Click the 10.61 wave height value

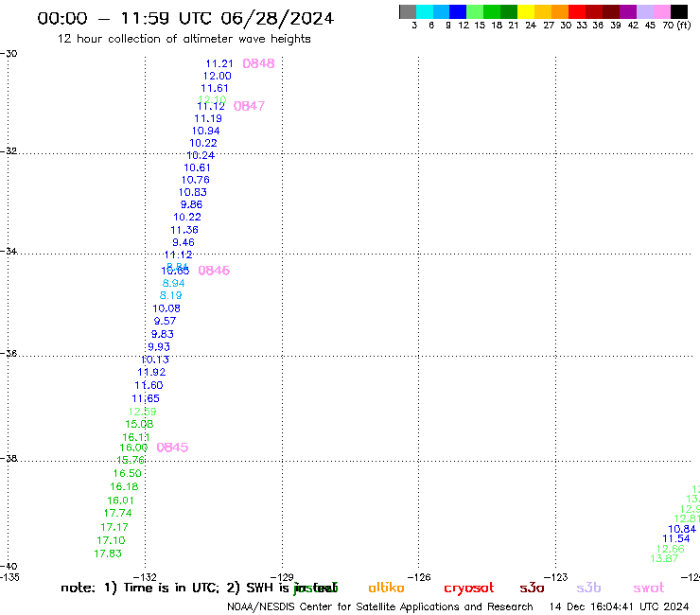(x=197, y=167)
